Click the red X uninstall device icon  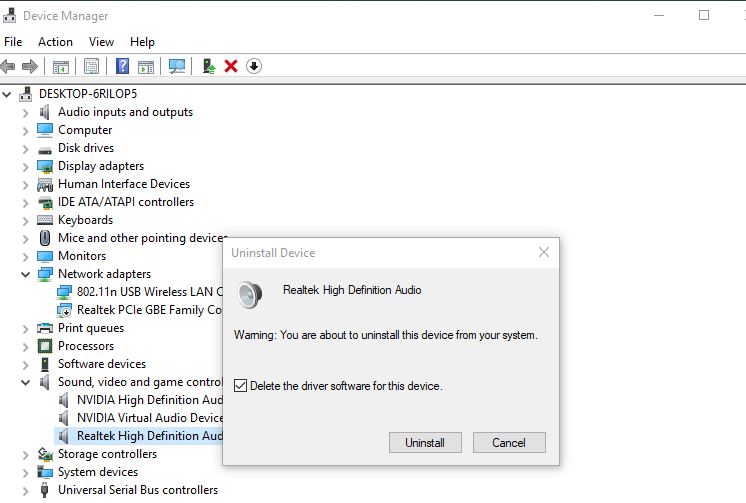pyautogui.click(x=231, y=66)
